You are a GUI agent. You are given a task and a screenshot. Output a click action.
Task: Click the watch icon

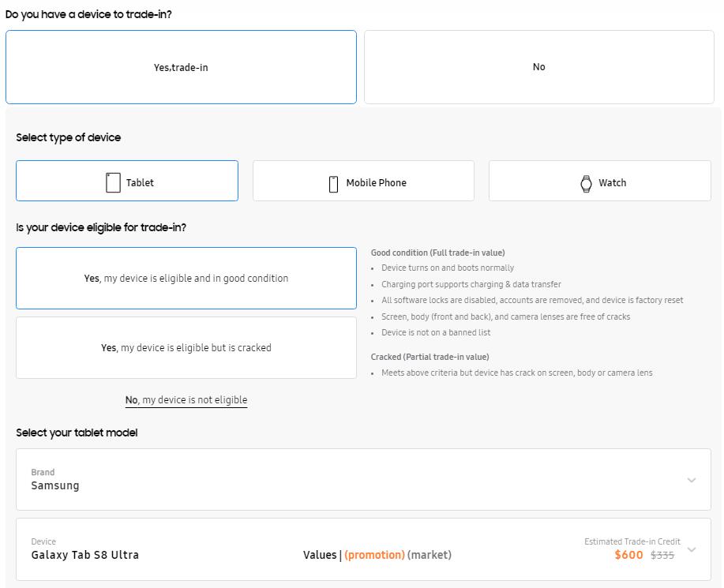pyautogui.click(x=586, y=183)
